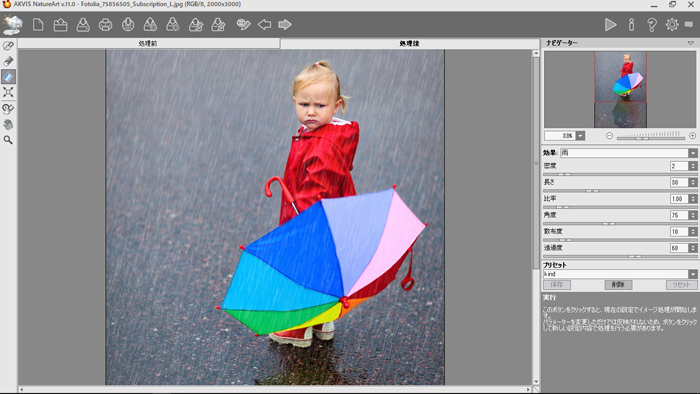Viewport: 700px width, 394px height.
Task: Click the load guiding lines pencil-up icon
Action: (x=196, y=25)
